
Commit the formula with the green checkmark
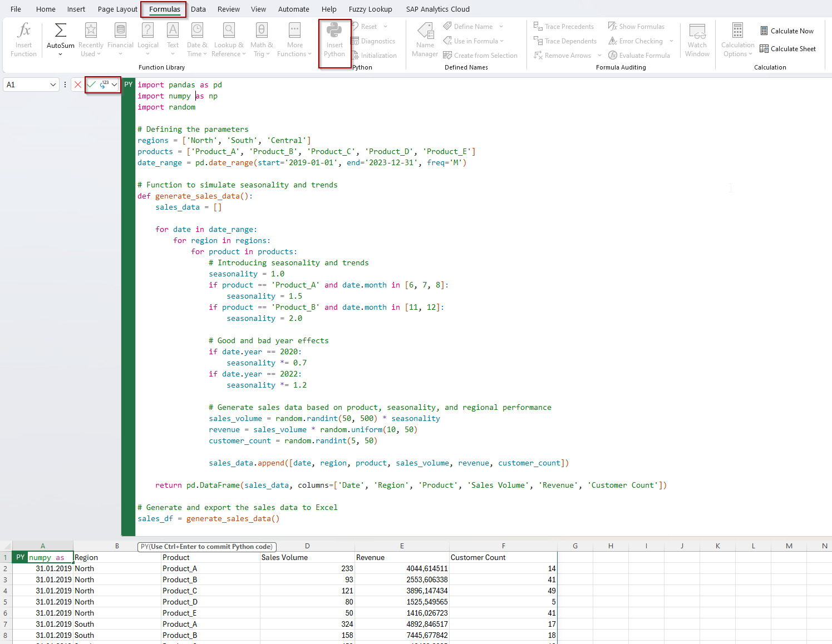(91, 85)
